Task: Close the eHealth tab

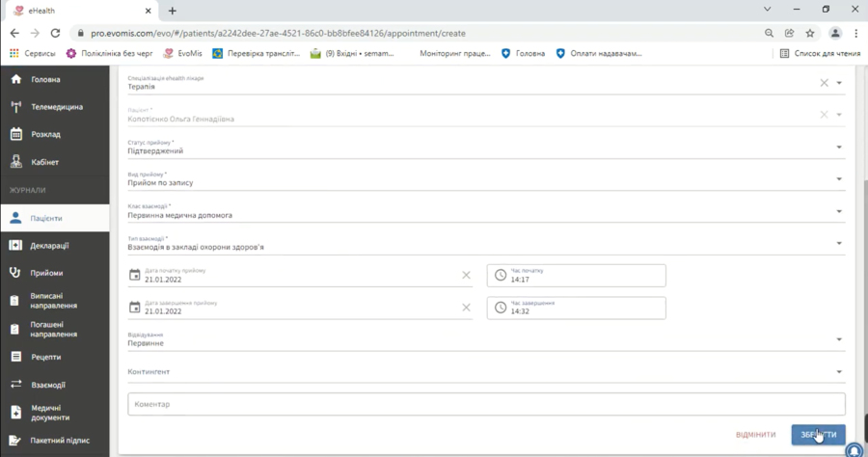Action: (x=148, y=11)
